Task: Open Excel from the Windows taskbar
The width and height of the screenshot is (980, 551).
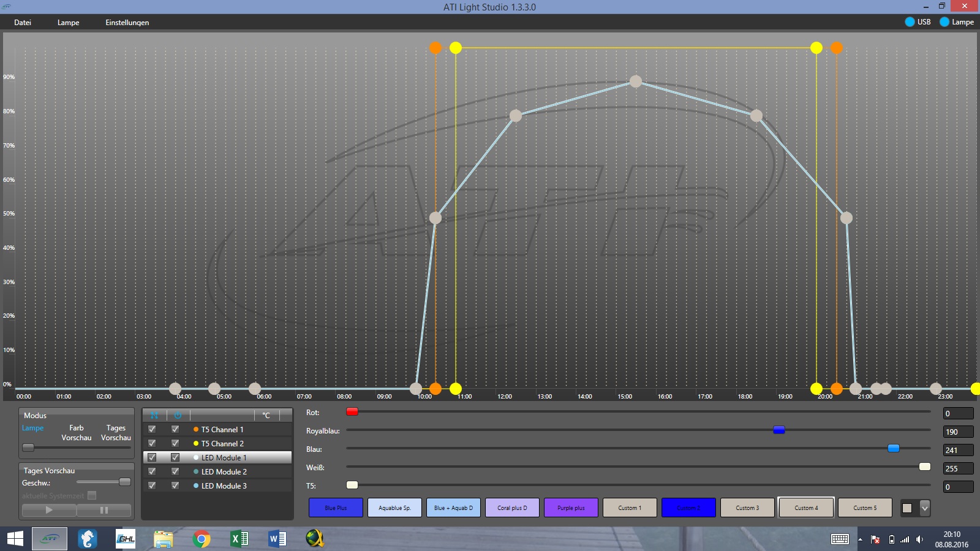Action: click(x=239, y=539)
